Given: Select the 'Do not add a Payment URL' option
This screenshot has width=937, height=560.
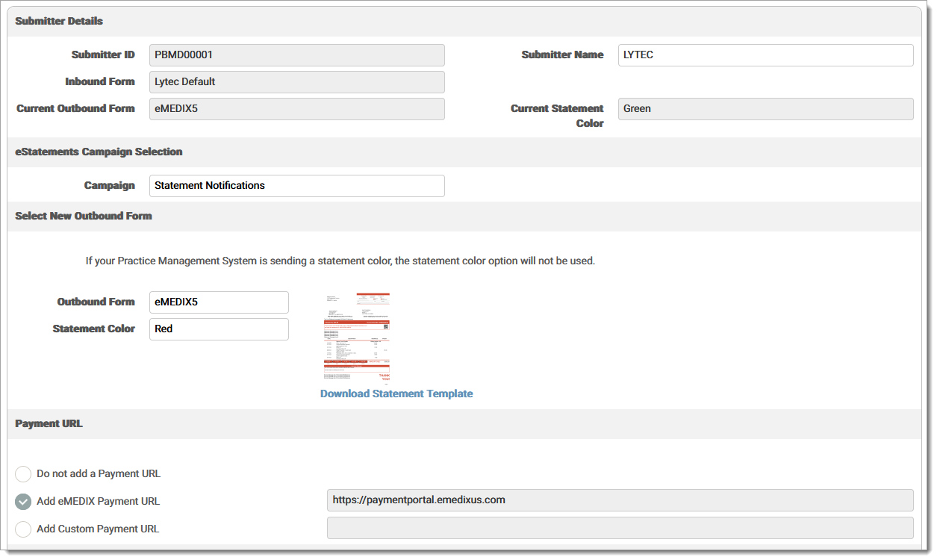Looking at the screenshot, I should (23, 474).
